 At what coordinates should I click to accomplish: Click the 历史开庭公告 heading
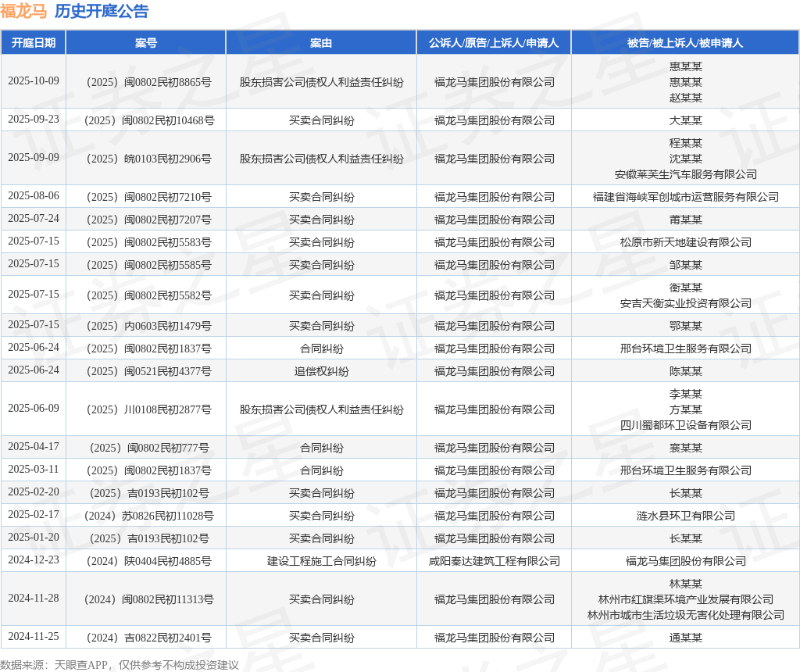[x=102, y=11]
